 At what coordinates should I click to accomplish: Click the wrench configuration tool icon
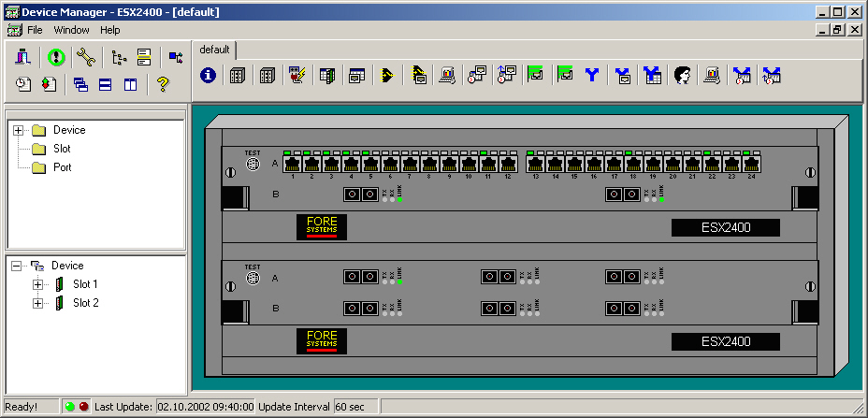click(86, 57)
